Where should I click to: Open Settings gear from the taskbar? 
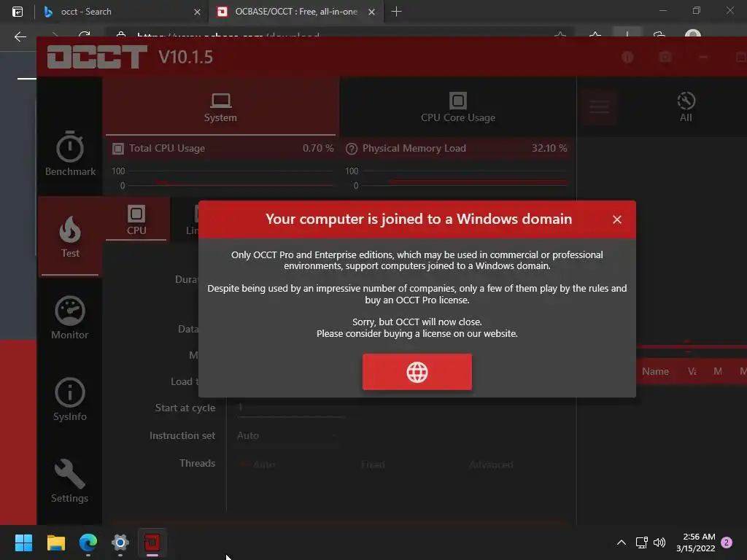[120, 542]
